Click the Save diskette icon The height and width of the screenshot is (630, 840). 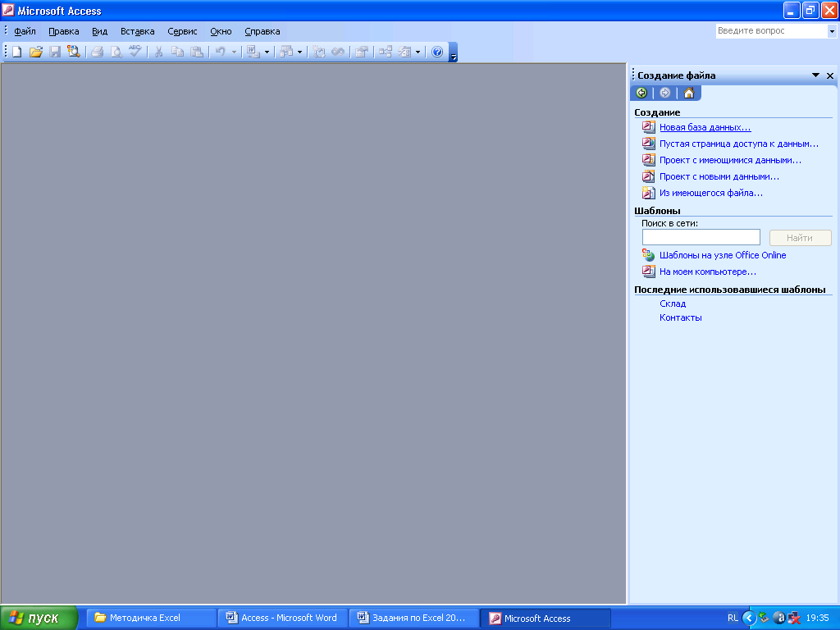click(55, 52)
